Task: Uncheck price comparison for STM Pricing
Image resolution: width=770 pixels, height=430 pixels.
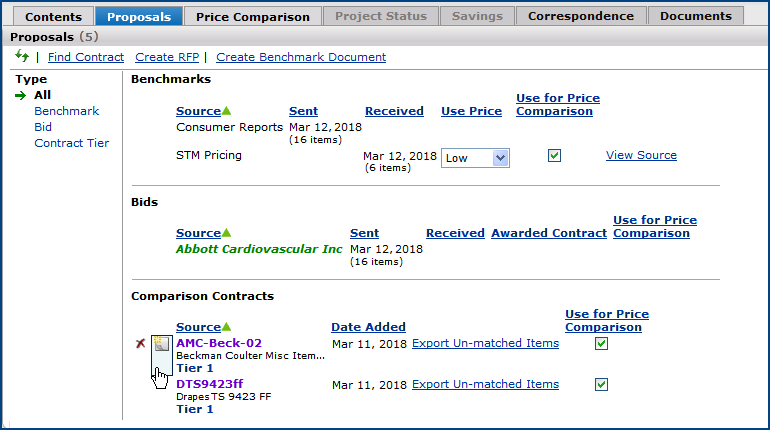Action: pos(554,156)
